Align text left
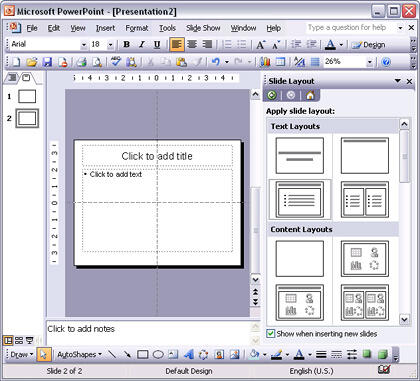This screenshot has width=420, height=381. pyautogui.click(x=176, y=44)
